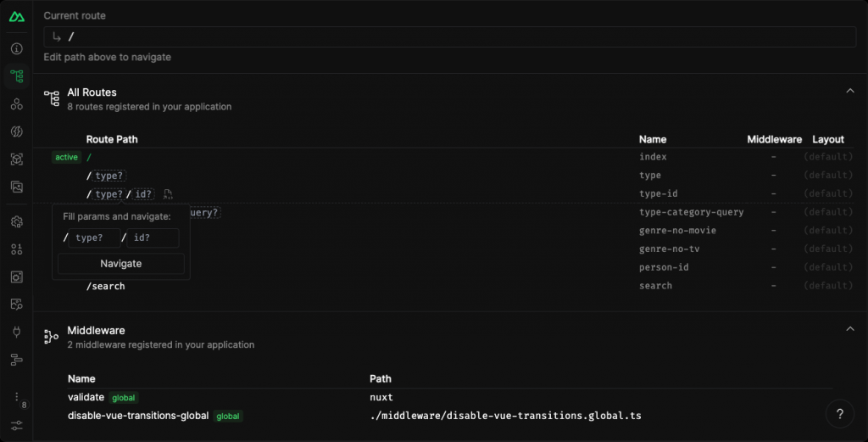The width and height of the screenshot is (868, 442).
Task: Click "8 routes registered in your application" text
Action: (149, 106)
